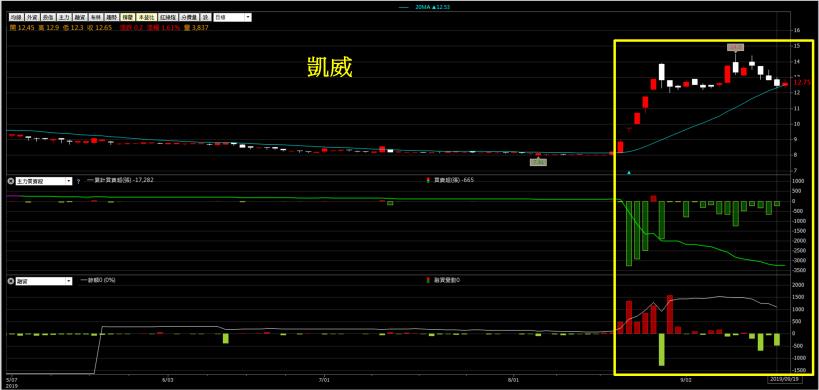Open help question mark beside 主力買賣超
The height and width of the screenshot is (390, 819).
(x=78, y=181)
